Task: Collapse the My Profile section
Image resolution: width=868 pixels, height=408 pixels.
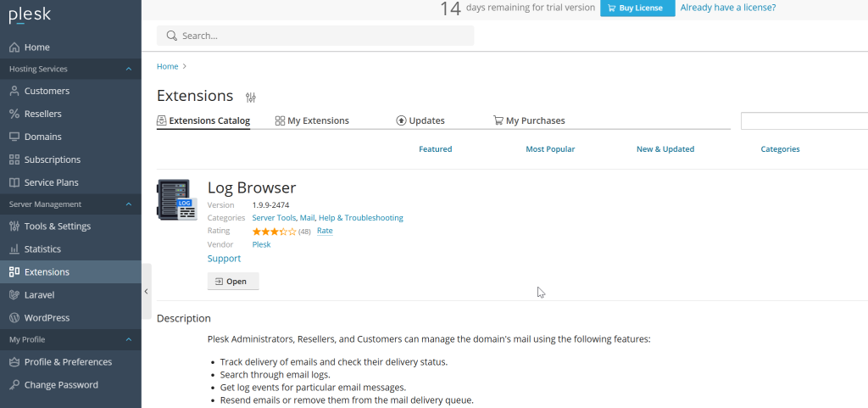Action: [x=129, y=339]
